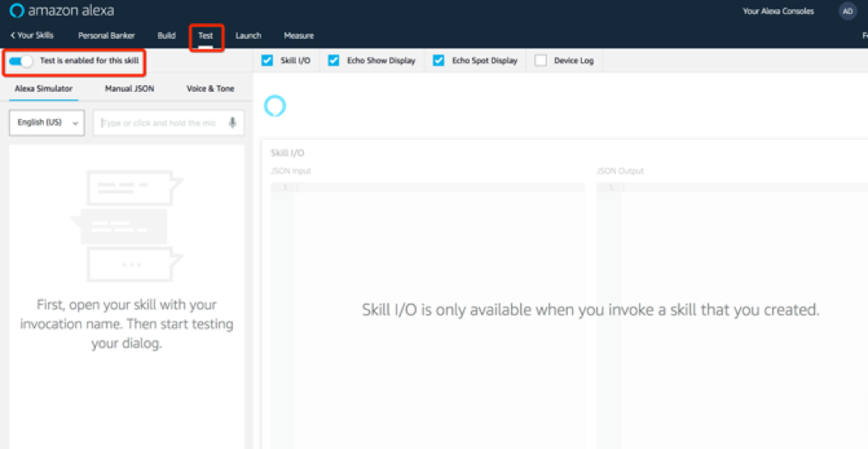Uncheck the Skill I/O checkbox
The image size is (868, 449).
coord(267,61)
